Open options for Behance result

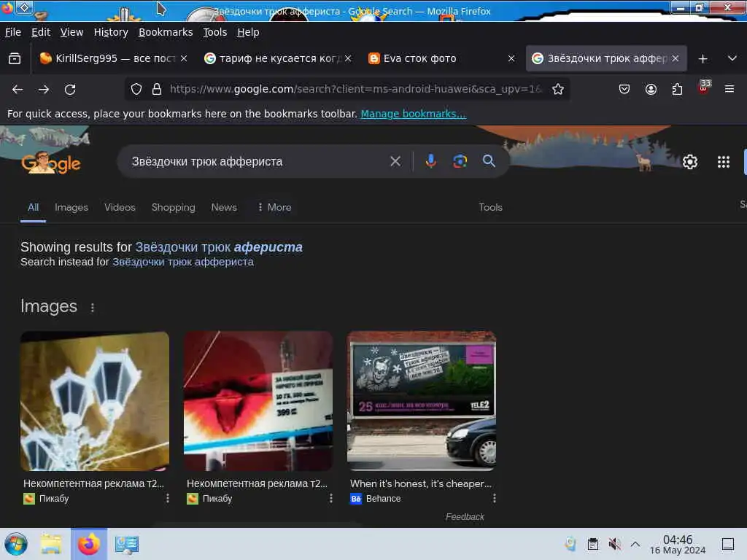[x=494, y=498]
